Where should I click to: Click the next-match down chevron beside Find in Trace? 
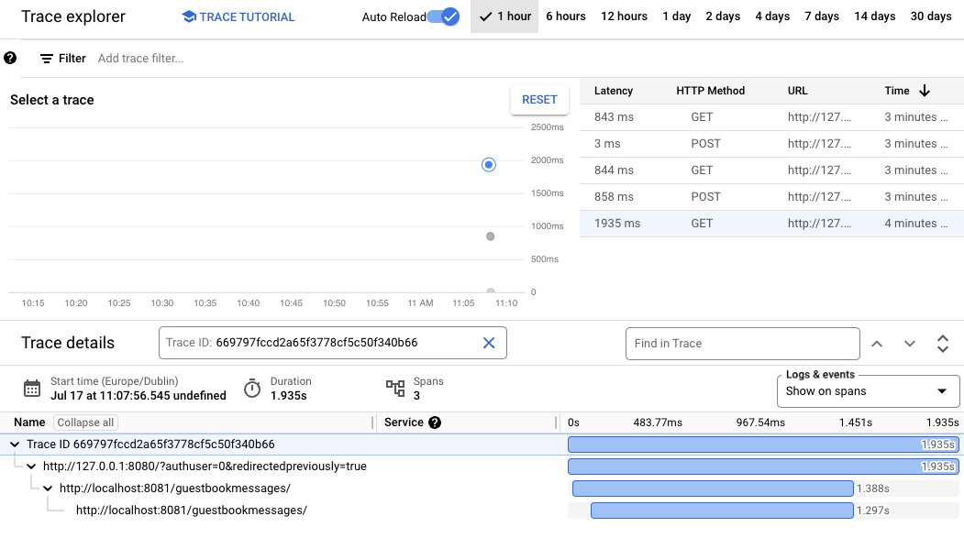[910, 343]
